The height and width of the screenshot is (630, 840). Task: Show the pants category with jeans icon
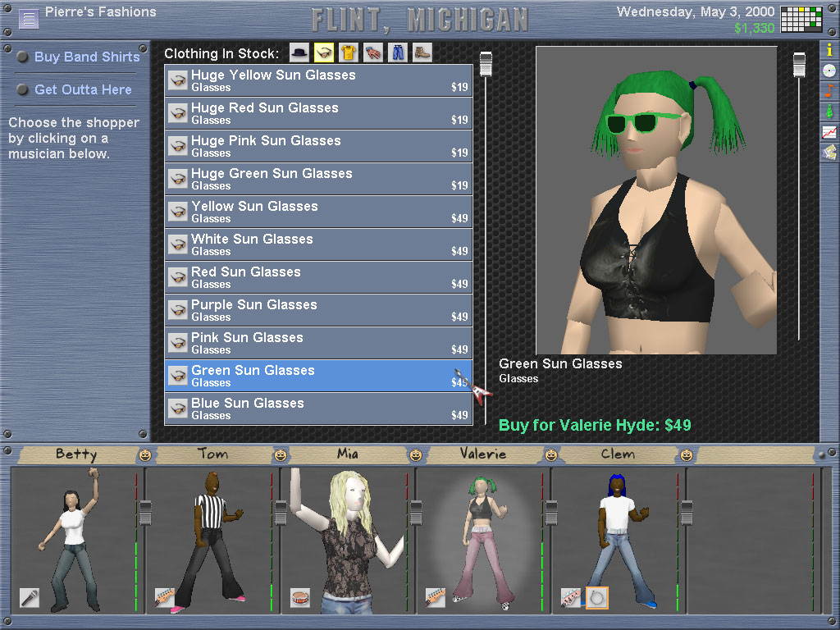(x=398, y=53)
